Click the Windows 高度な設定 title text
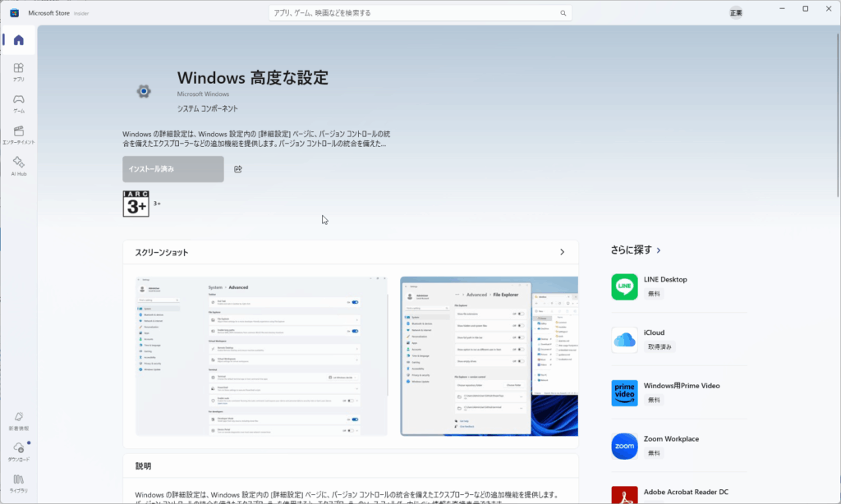The image size is (841, 504). coord(253,78)
